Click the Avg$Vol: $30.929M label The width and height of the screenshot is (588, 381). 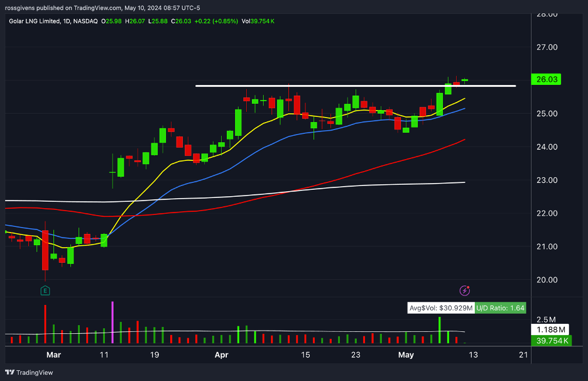point(441,308)
